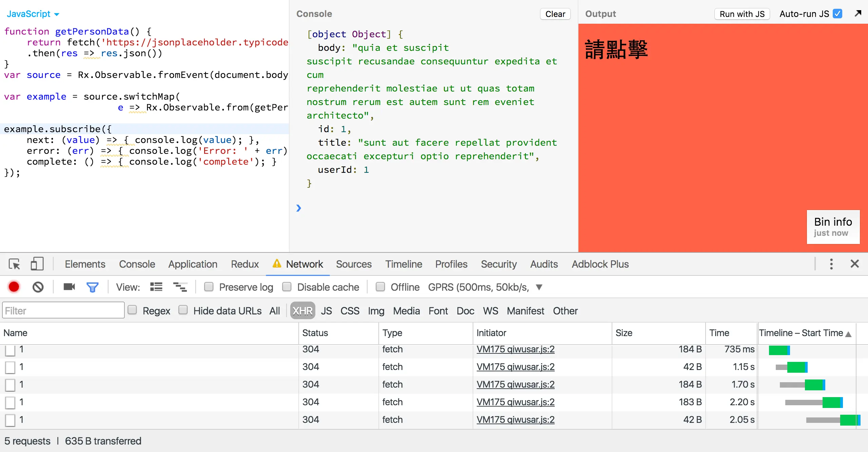The height and width of the screenshot is (452, 868).
Task: Click the red record network log icon
Action: click(14, 287)
